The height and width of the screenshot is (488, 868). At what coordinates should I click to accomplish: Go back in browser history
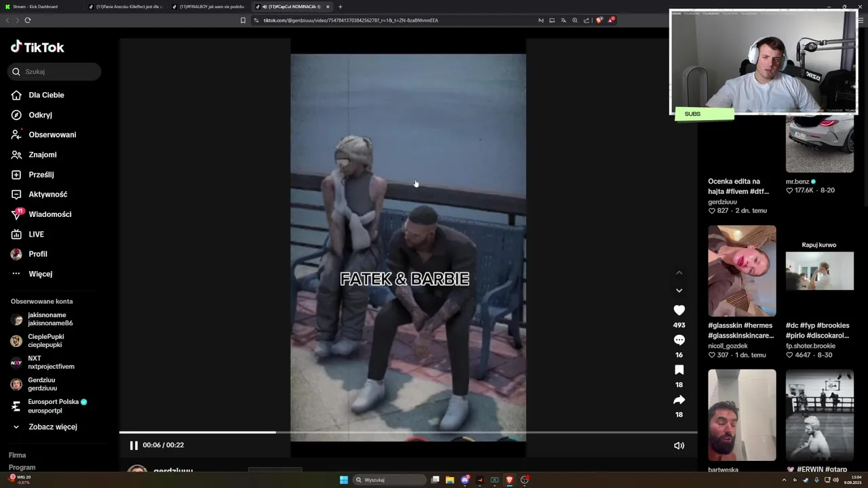coord(7,20)
